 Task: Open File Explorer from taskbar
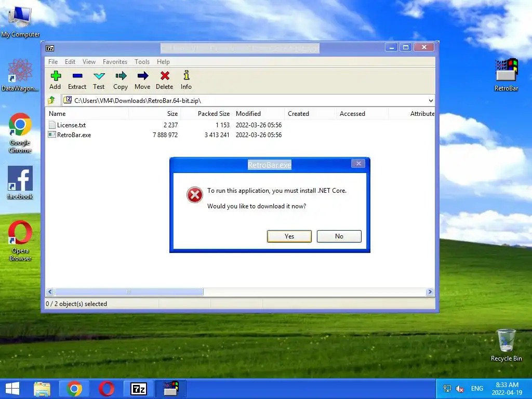pyautogui.click(x=42, y=389)
